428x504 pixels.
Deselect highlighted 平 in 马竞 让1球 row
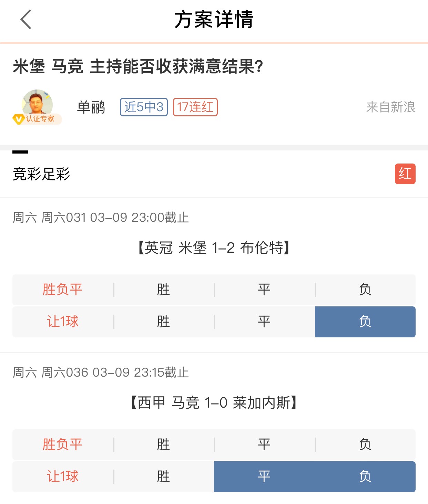pos(264,477)
